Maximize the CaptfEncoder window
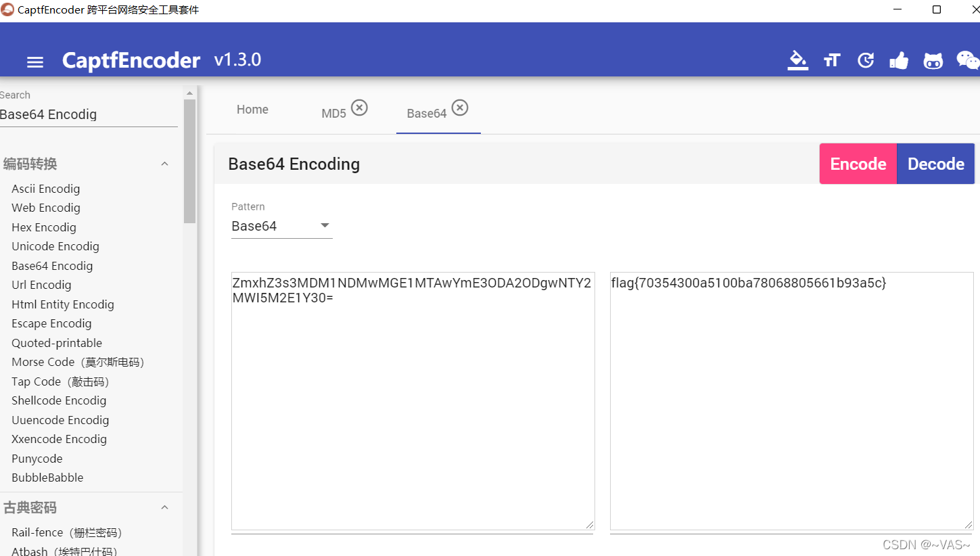The image size is (980, 556). tap(937, 9)
